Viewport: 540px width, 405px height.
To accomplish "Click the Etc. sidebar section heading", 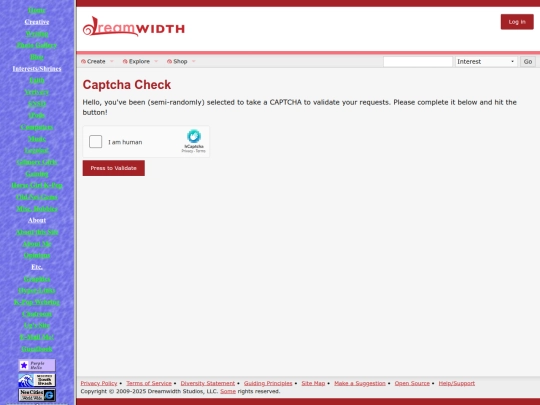I will click(37, 267).
